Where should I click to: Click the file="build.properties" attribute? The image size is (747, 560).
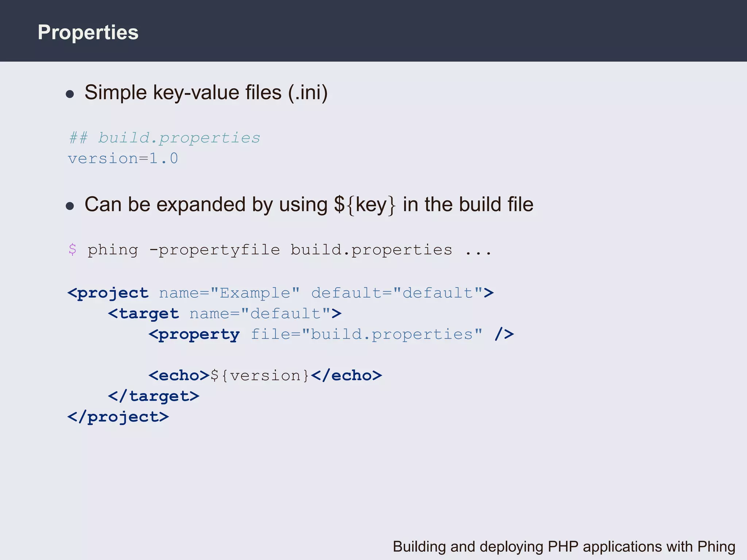coord(367,334)
